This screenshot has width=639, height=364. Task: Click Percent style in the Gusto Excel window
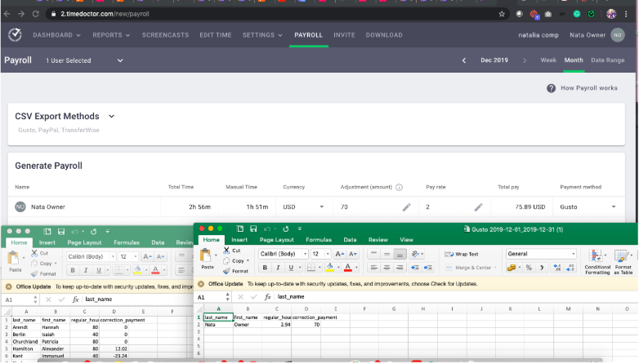[529, 268]
